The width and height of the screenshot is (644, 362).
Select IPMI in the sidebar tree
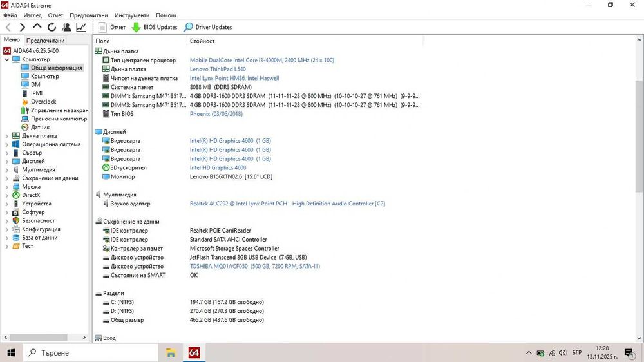pyautogui.click(x=32, y=93)
